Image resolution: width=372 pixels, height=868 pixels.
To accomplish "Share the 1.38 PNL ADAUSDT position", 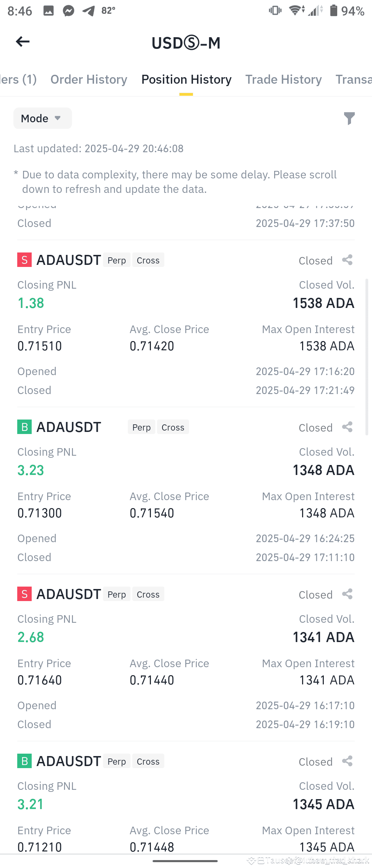I will [347, 260].
